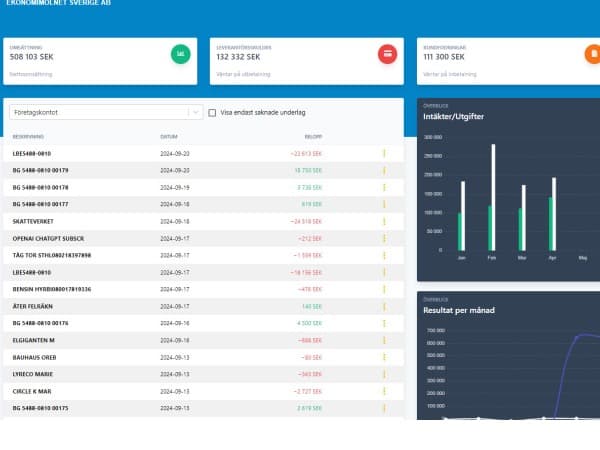Open row menu for OPENAI CHATGPT SUBSCR

coord(384,238)
